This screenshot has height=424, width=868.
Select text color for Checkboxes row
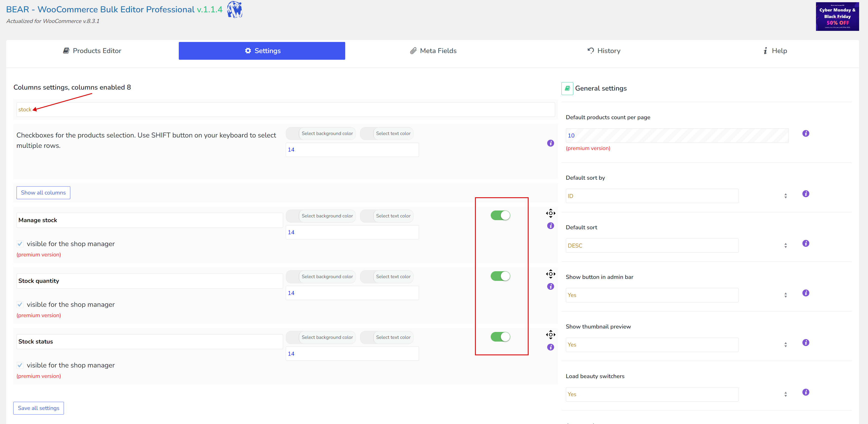(386, 134)
